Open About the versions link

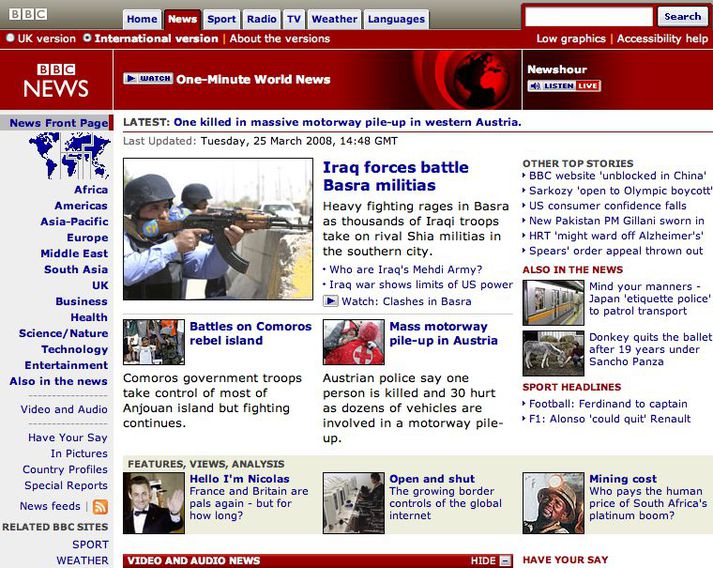(280, 39)
